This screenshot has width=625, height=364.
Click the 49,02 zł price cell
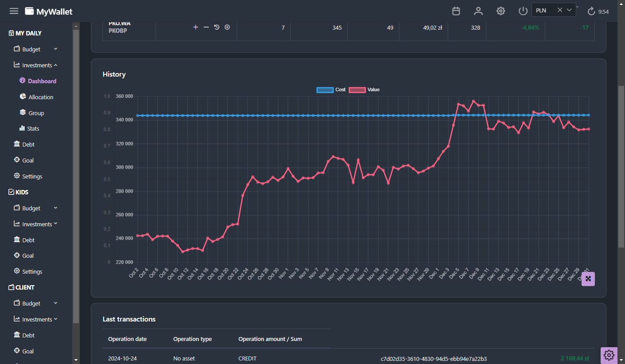(433, 27)
